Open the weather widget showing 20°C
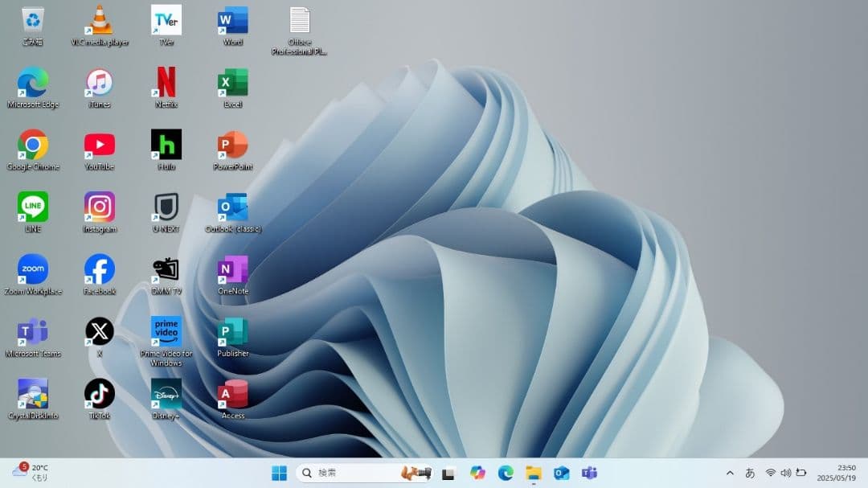 pyautogui.click(x=31, y=472)
